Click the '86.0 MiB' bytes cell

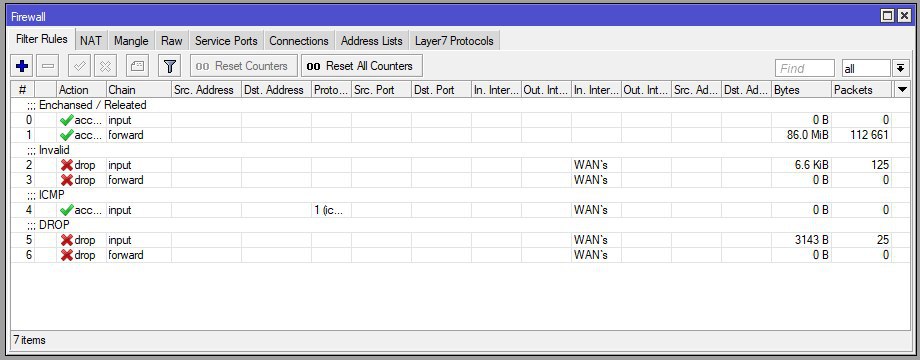(802, 135)
